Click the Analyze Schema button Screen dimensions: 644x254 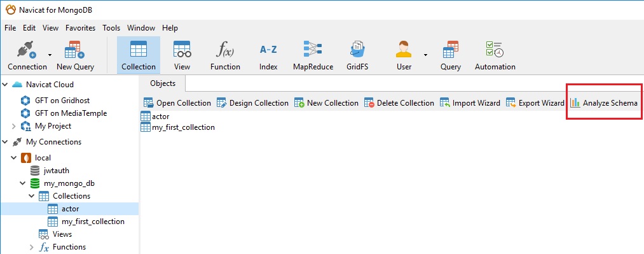coord(604,102)
